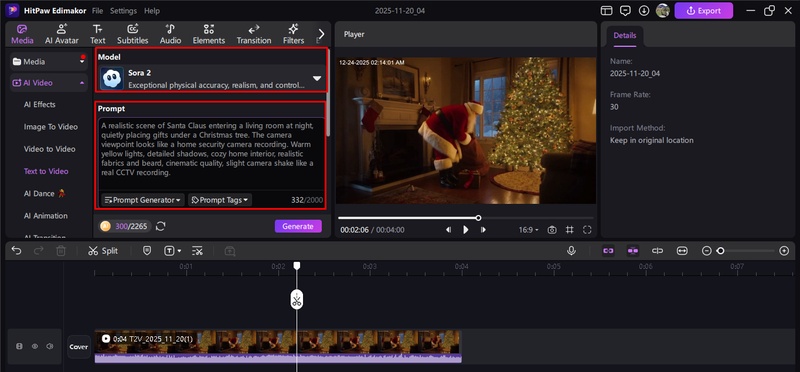Toggle the crop grid icon in player
The height and width of the screenshot is (372, 800).
569,230
